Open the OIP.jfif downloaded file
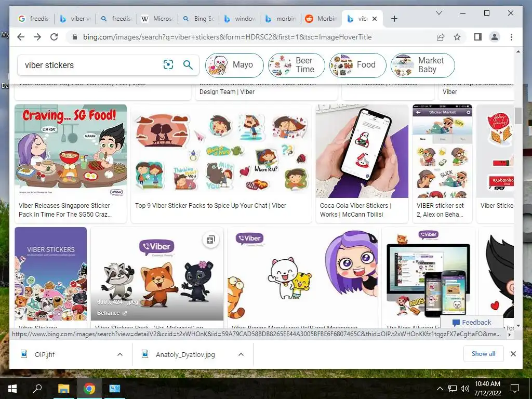This screenshot has width=532, height=399. point(44,354)
